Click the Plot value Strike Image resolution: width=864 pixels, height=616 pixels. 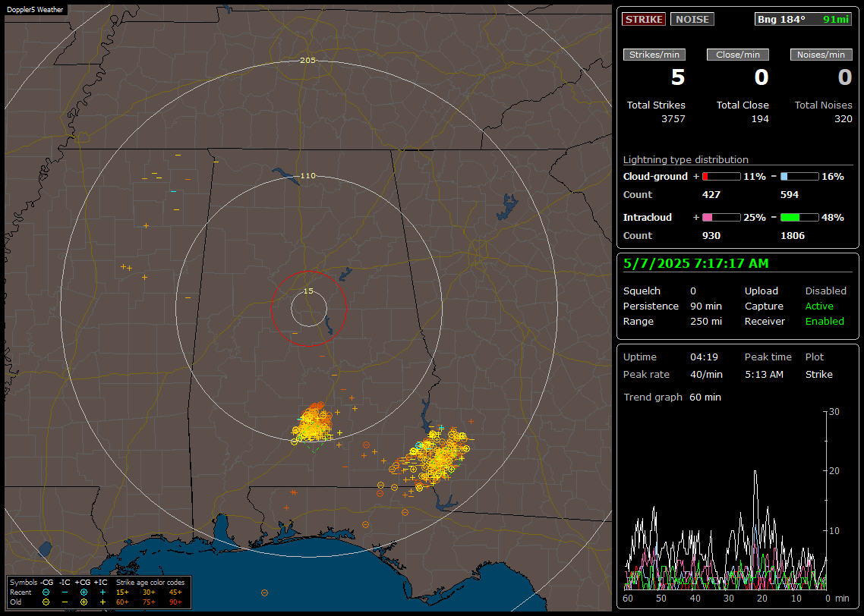tap(818, 374)
